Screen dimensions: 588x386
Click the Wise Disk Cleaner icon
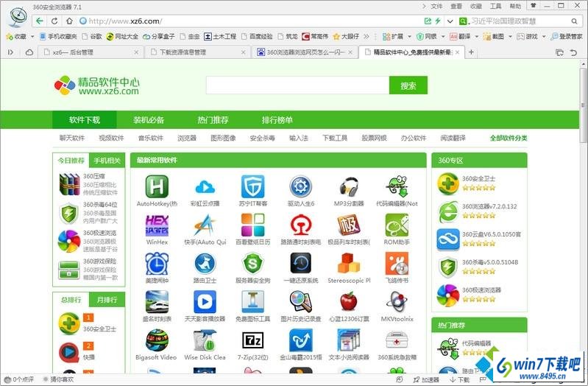pyautogui.click(x=205, y=340)
